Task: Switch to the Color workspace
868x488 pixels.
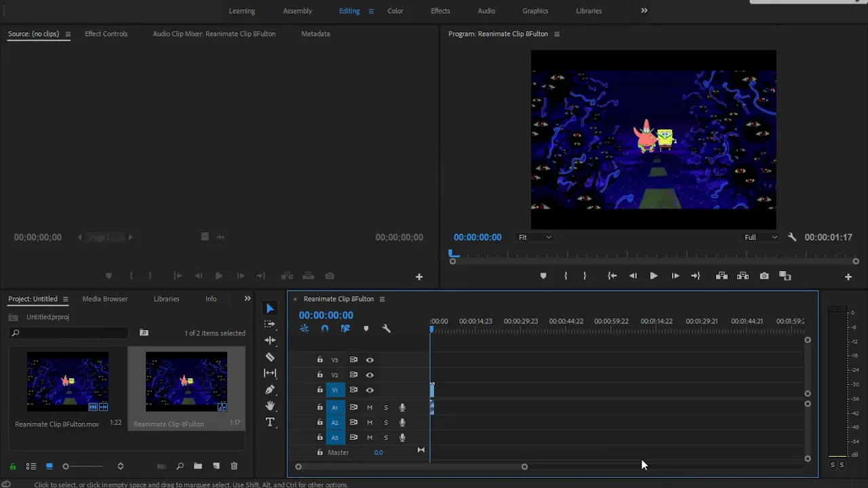Action: pyautogui.click(x=395, y=11)
